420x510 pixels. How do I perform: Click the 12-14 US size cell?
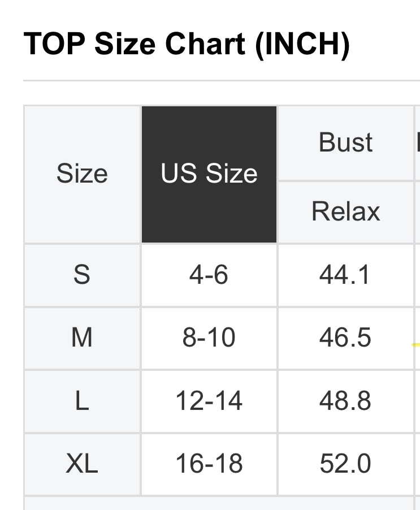[209, 401]
